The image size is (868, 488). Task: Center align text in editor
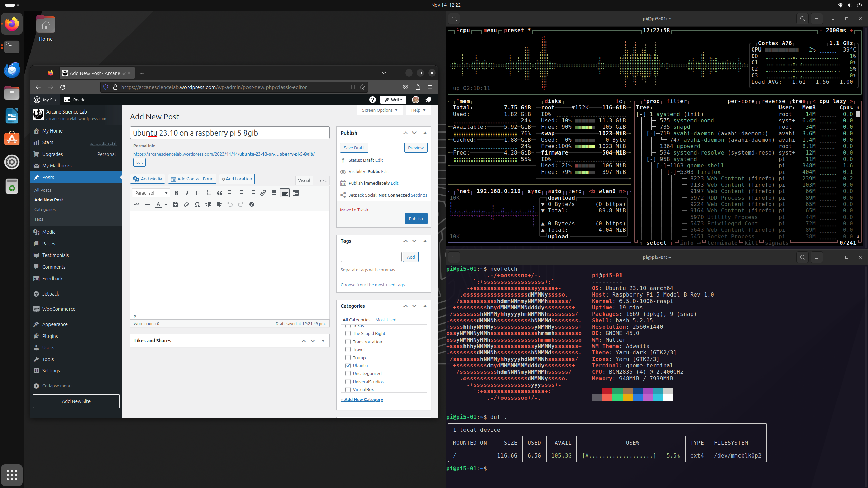[241, 193]
